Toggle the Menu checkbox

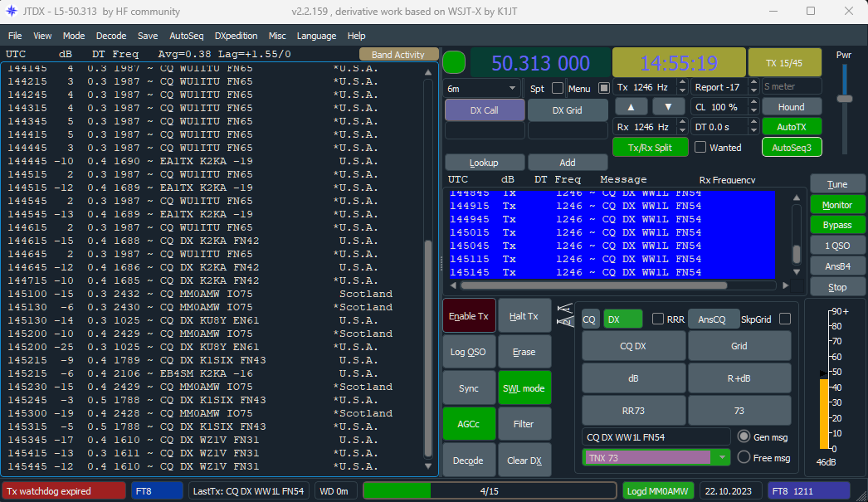(604, 89)
